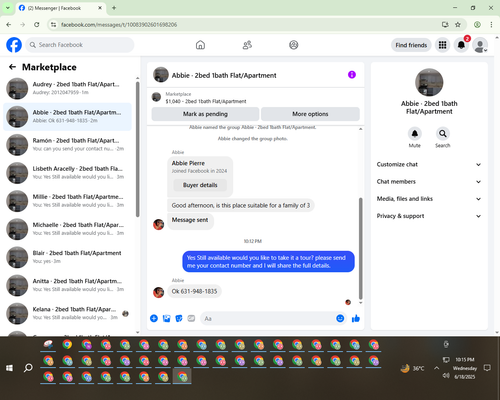Open the Groups icon in top navigation
Viewport: 500px width, 400px height.
click(x=294, y=45)
